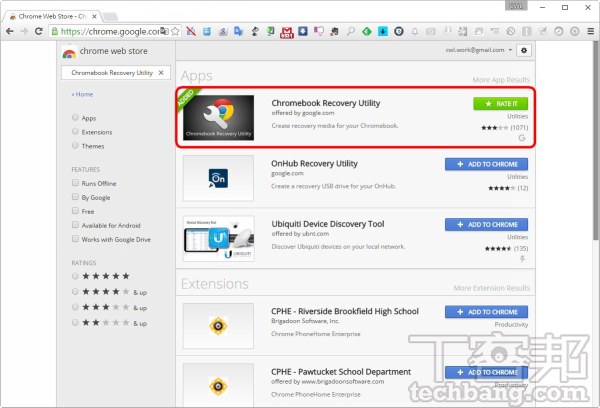This screenshot has width=600, height=408.
Task: Select the Themes radio filter
Action: coord(75,145)
